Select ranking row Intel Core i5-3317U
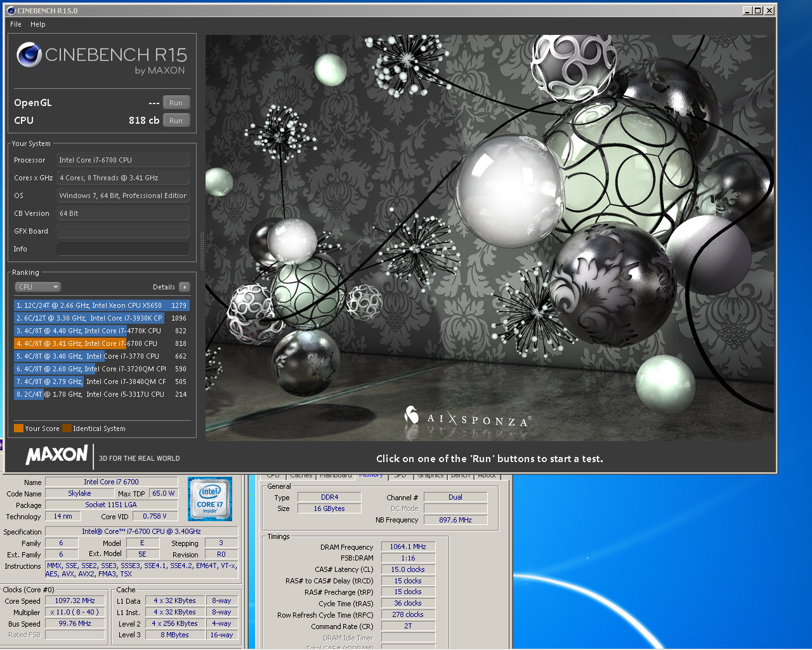812x650 pixels. (x=101, y=394)
